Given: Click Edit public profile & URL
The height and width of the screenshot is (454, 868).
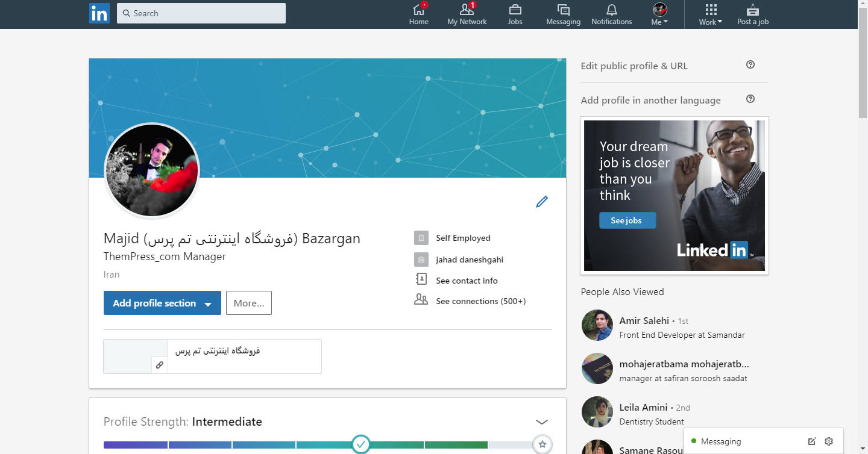Looking at the screenshot, I should click(x=634, y=66).
